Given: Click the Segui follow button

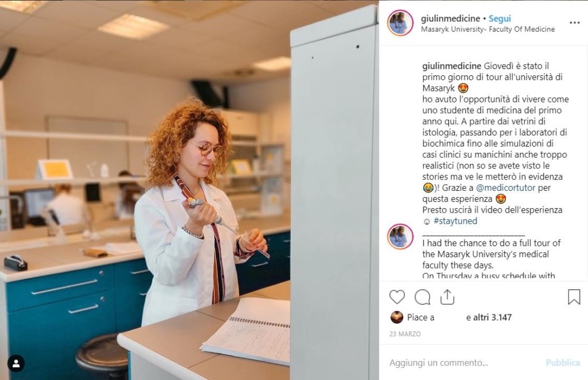Looking at the screenshot, I should click(500, 18).
